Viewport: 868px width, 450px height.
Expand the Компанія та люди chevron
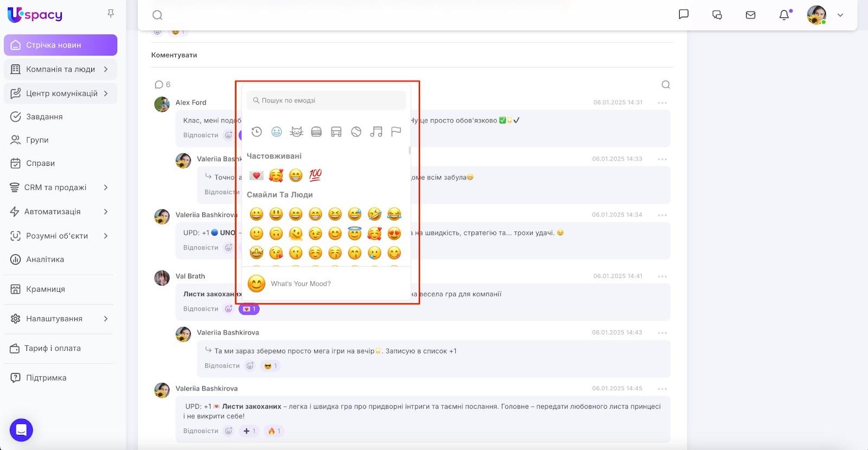[106, 69]
